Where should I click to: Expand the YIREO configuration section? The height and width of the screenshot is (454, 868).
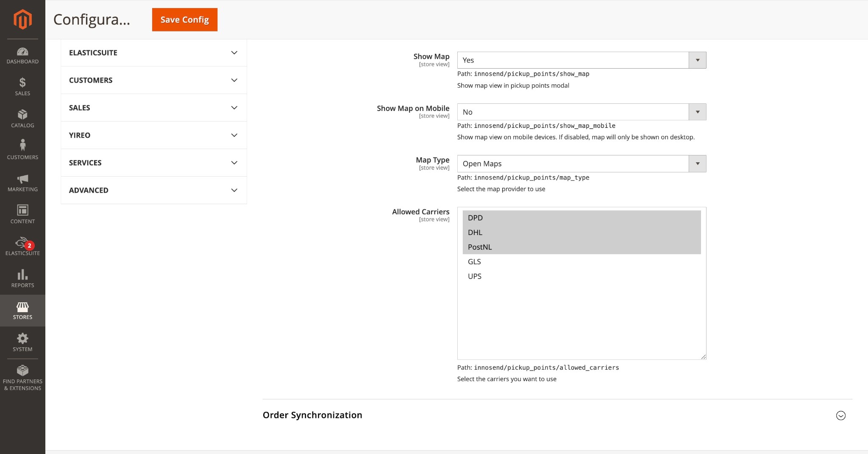click(x=153, y=135)
